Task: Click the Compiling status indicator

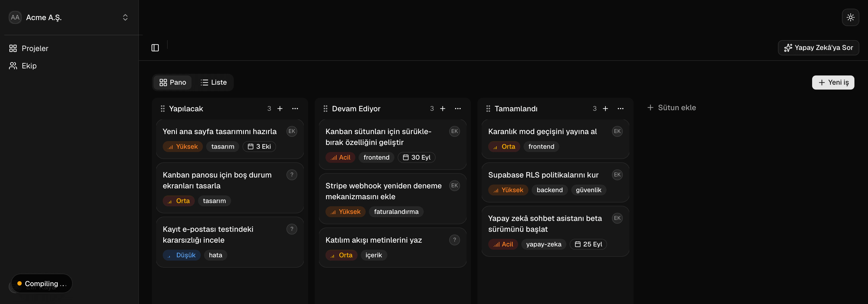Action: click(x=42, y=283)
